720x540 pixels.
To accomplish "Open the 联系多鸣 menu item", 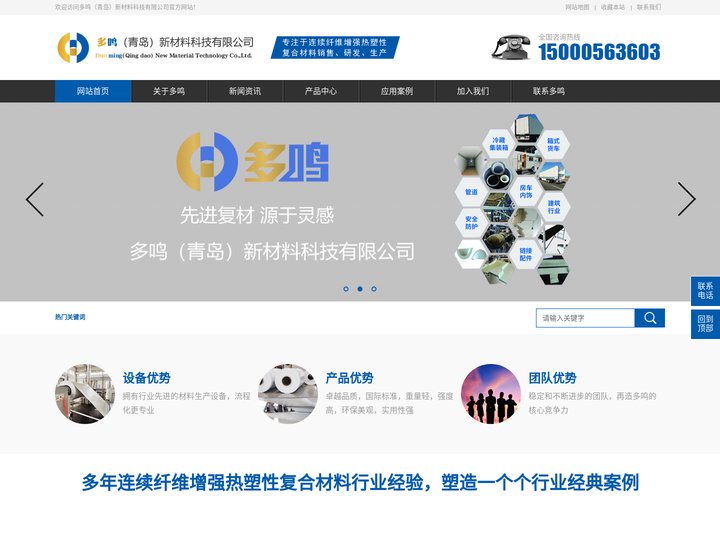I will pos(549,91).
